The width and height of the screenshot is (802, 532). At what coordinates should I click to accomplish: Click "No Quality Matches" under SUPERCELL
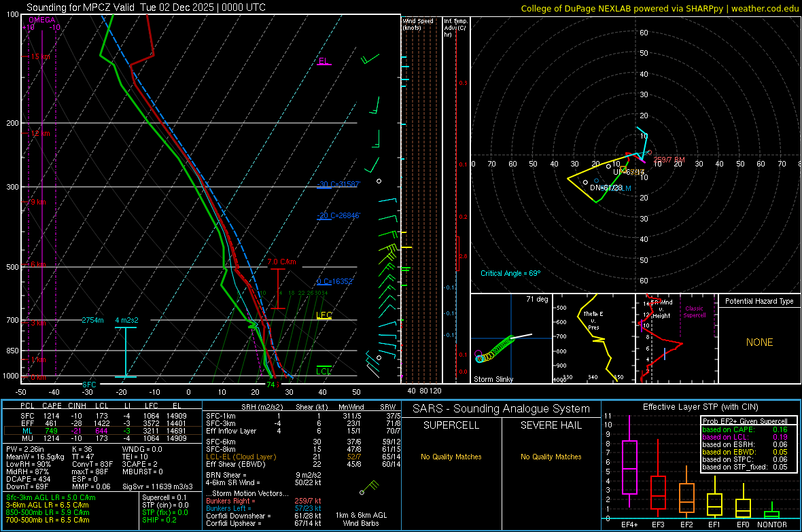[x=451, y=457]
